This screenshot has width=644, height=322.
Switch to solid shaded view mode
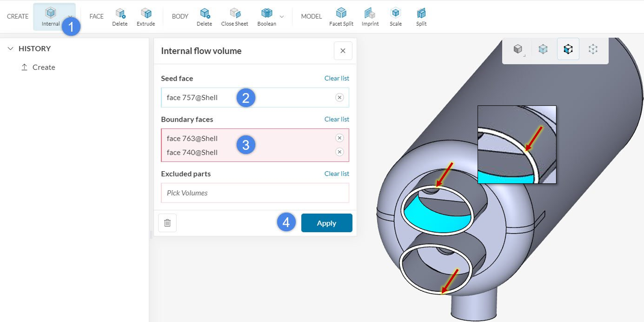[x=518, y=49]
